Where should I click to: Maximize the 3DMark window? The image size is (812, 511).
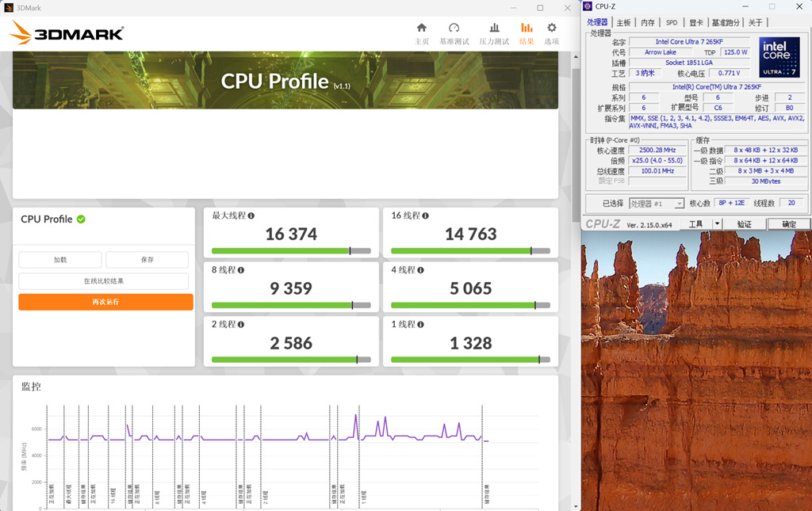[540, 8]
